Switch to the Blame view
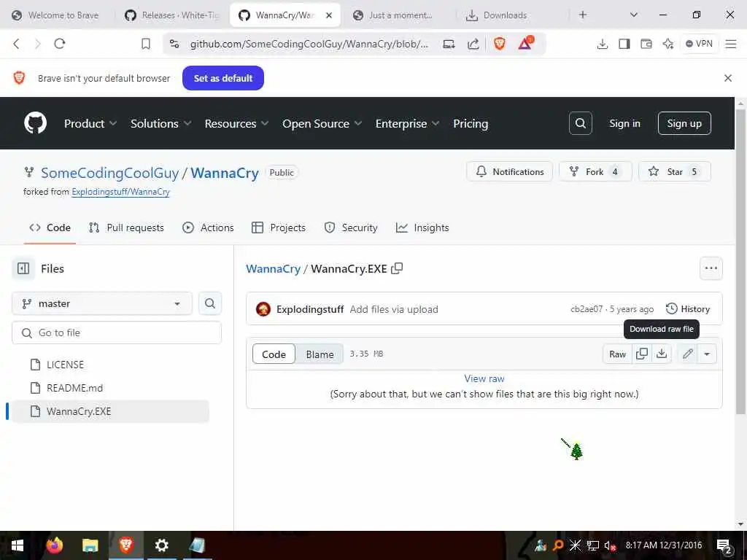The height and width of the screenshot is (560, 747). pyautogui.click(x=320, y=354)
